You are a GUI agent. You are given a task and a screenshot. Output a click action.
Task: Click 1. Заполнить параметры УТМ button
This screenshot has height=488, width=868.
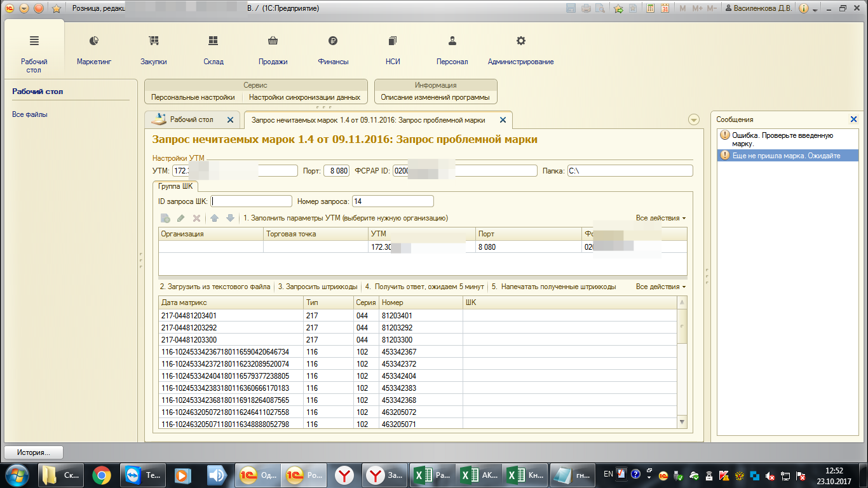point(346,218)
